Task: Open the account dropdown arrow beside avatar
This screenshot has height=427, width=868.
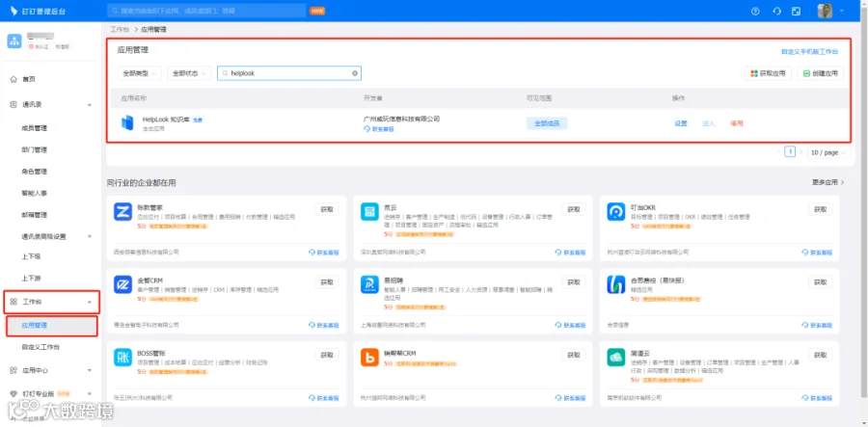Action: (x=843, y=11)
